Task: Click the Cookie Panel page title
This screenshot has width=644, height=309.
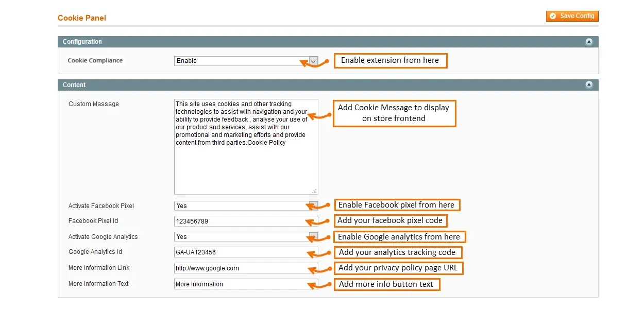Action: (82, 18)
